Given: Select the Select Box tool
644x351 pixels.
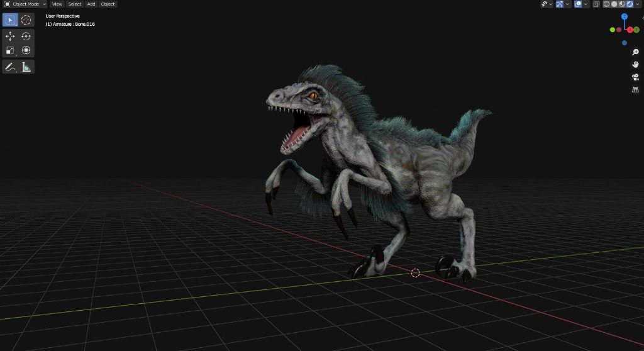Looking at the screenshot, I should coord(10,19).
